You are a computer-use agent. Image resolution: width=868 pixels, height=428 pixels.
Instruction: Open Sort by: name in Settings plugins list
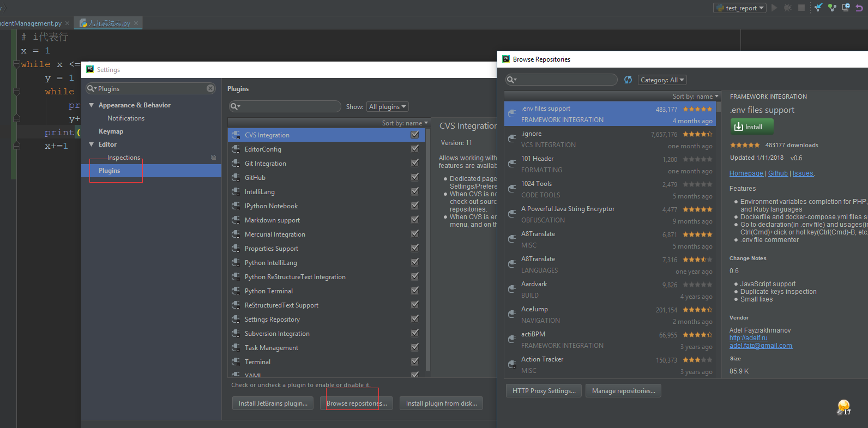[x=405, y=123]
